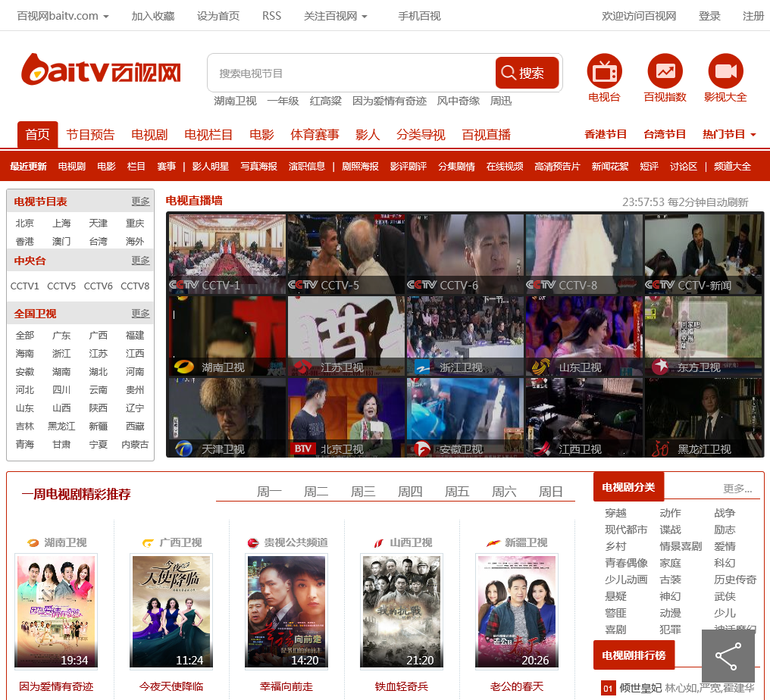
Task: Open 今夜天使降临 poster
Action: click(x=171, y=611)
